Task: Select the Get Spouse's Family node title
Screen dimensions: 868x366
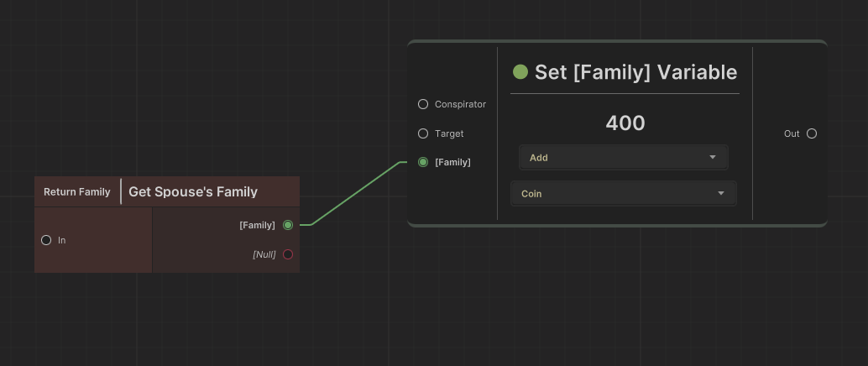Action: click(x=193, y=192)
